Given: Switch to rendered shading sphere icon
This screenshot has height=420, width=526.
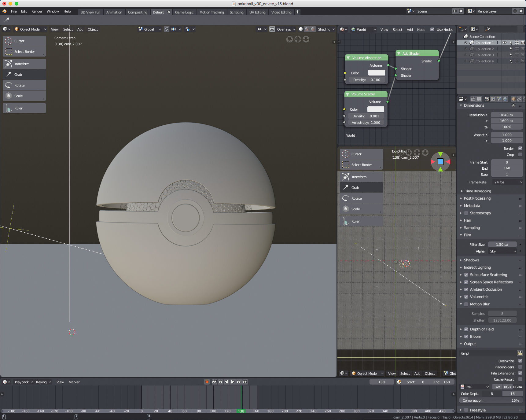Looking at the screenshot, I should click(x=313, y=29).
